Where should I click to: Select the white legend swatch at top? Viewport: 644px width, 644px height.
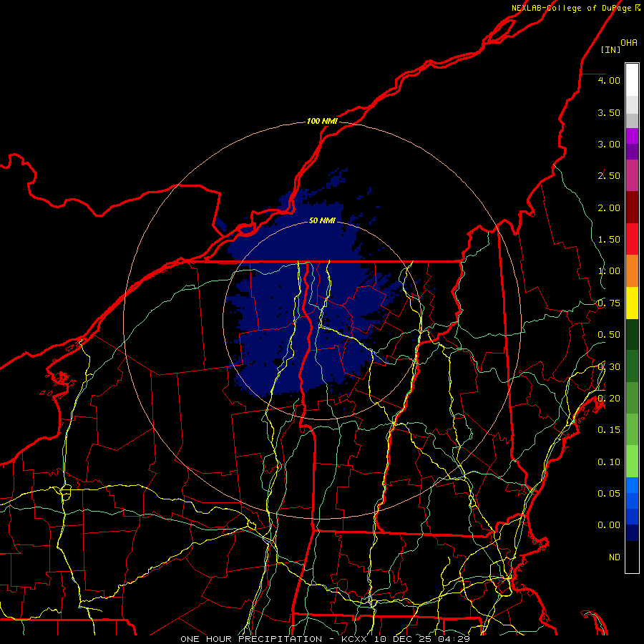[632, 80]
